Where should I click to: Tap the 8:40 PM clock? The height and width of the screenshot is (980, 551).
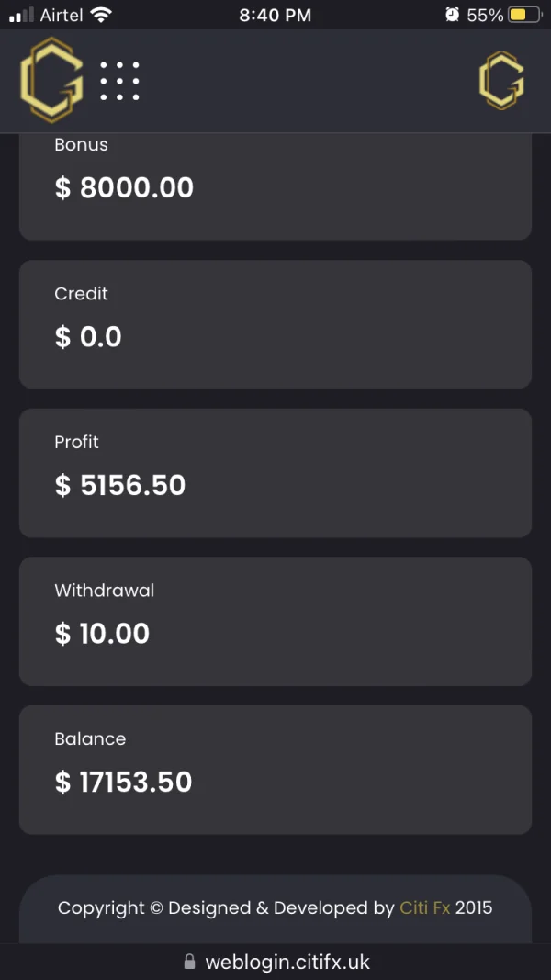(x=275, y=15)
